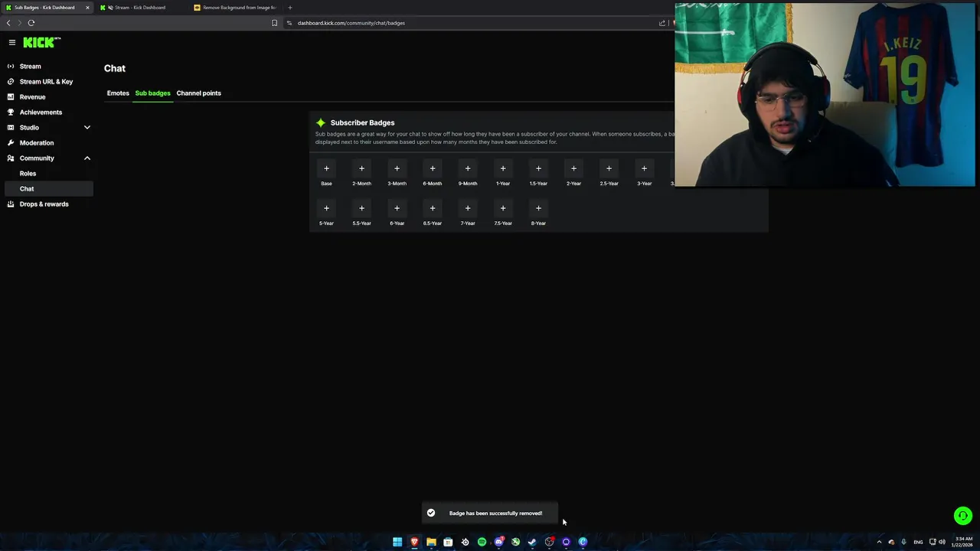Show hidden system tray icons

879,542
